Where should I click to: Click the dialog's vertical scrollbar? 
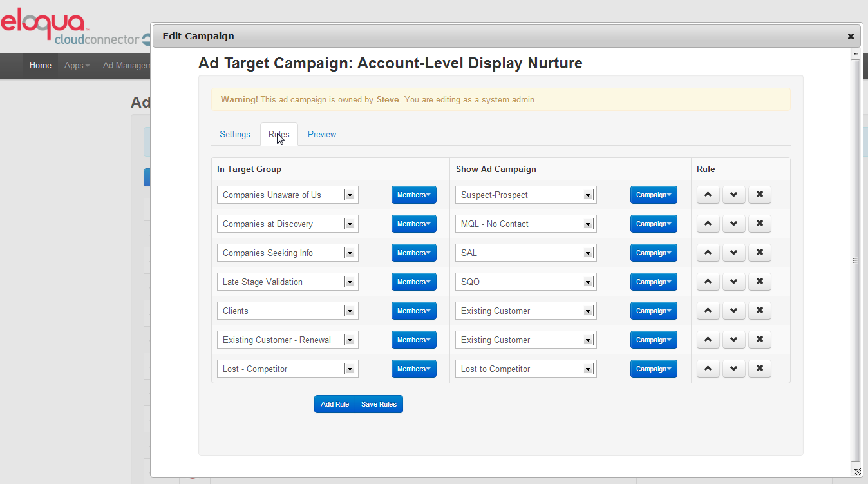[855, 260]
